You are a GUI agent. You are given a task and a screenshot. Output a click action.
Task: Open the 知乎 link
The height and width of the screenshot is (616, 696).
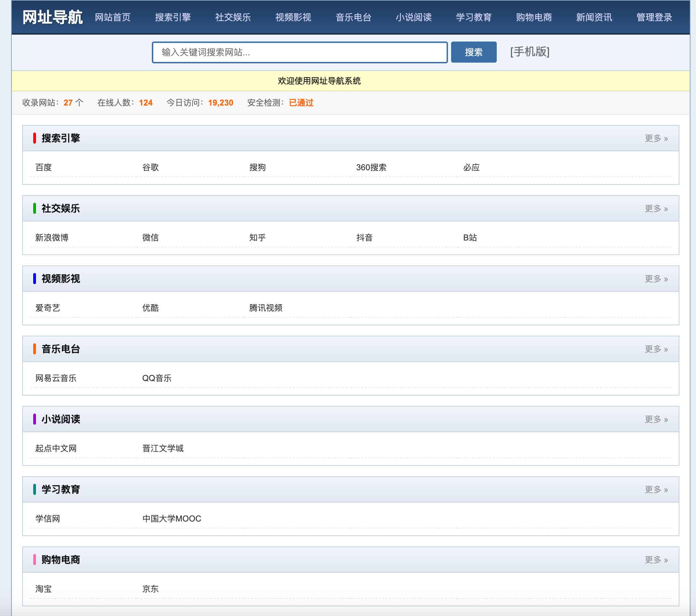pyautogui.click(x=258, y=238)
